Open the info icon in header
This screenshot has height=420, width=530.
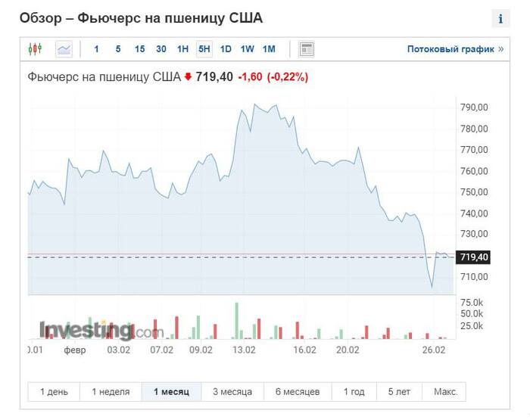coord(500,19)
